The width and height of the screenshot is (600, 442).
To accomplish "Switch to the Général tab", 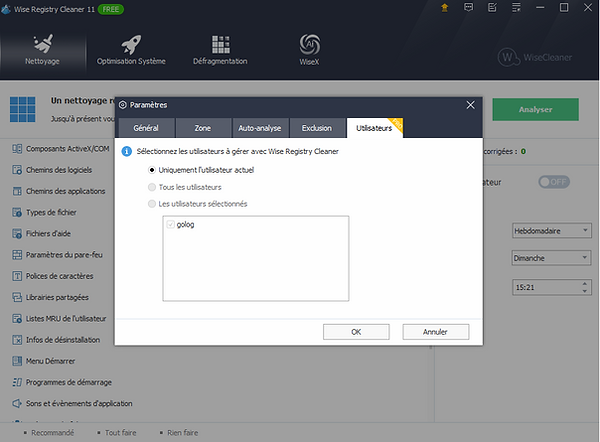I will pyautogui.click(x=146, y=128).
